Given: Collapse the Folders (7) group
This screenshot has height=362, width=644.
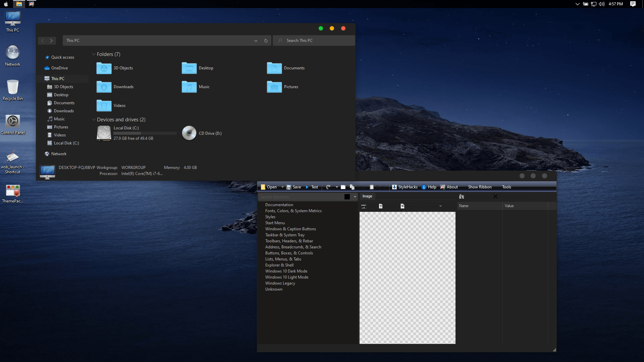Looking at the screenshot, I should click(x=94, y=54).
